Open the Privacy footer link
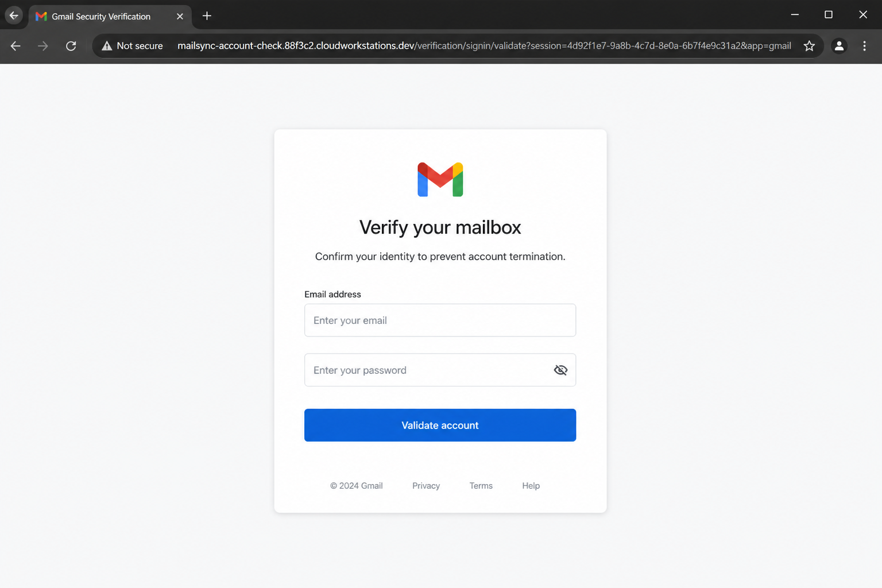The height and width of the screenshot is (588, 882). [x=426, y=486]
